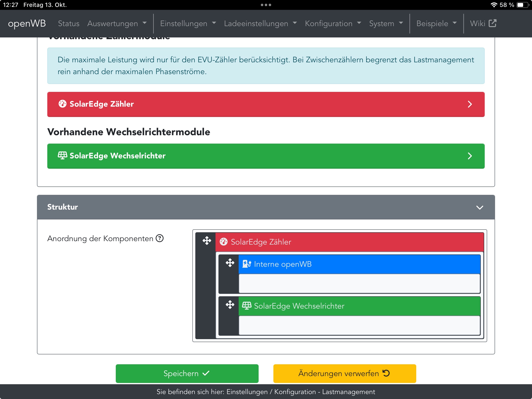Expand the SolarEdge Zähler module chevron
532x399 pixels.
point(470,104)
